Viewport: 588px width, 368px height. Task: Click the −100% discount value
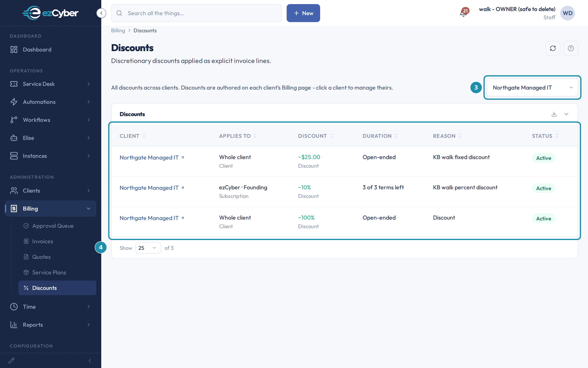[306, 218]
